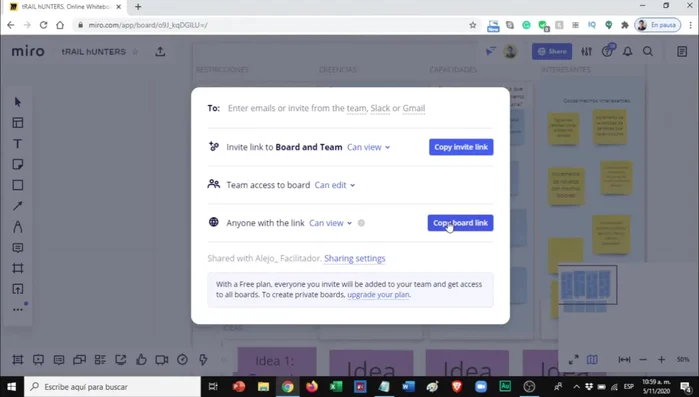Open the screen sharing icon in bottom toolbar

120,360
